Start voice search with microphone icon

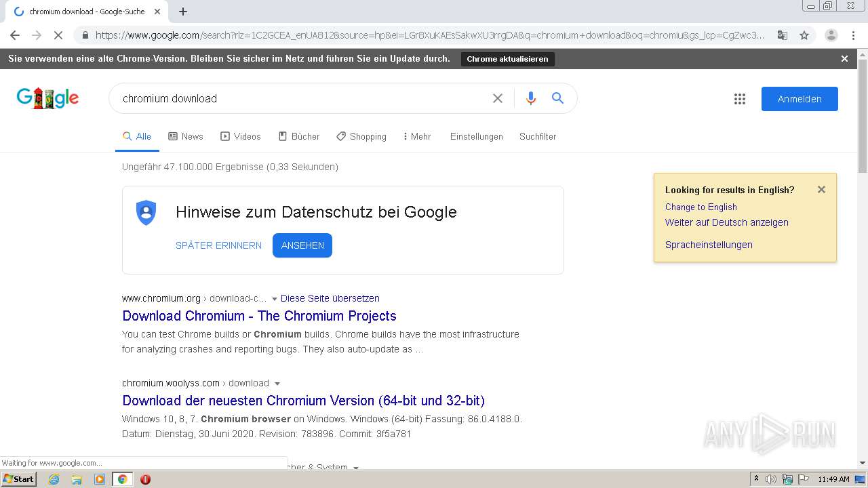tap(531, 98)
